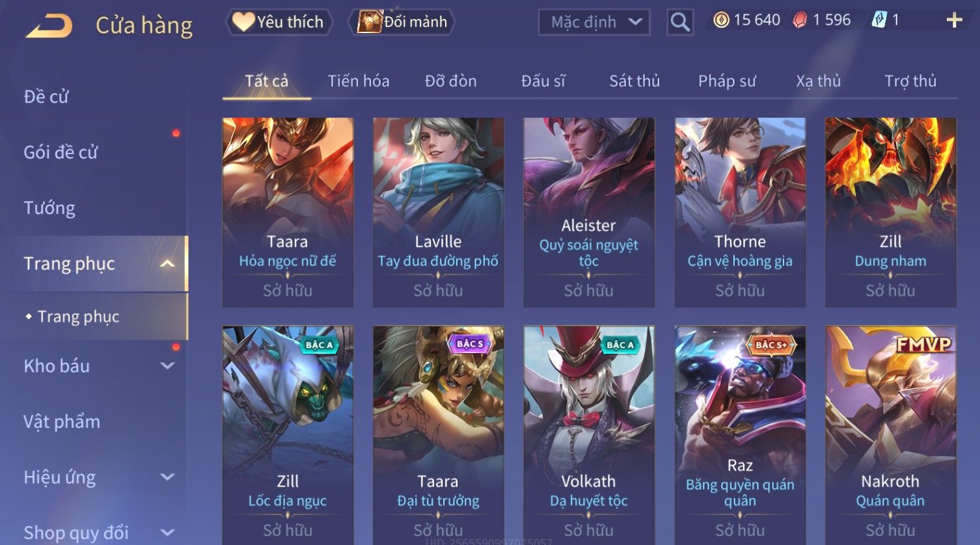Open the search magnifier icon

click(680, 22)
